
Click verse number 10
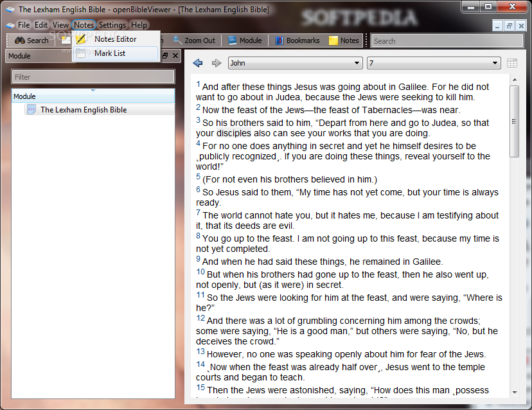pyautogui.click(x=200, y=272)
